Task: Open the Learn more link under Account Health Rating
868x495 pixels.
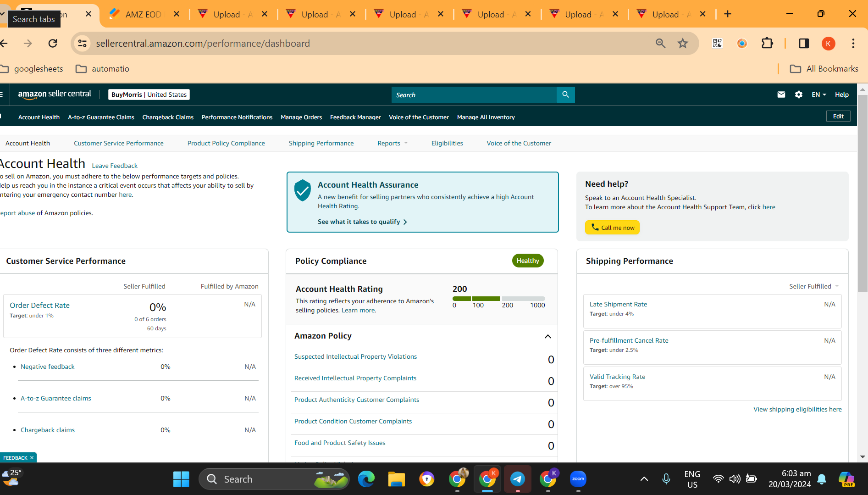Action: 359,310
